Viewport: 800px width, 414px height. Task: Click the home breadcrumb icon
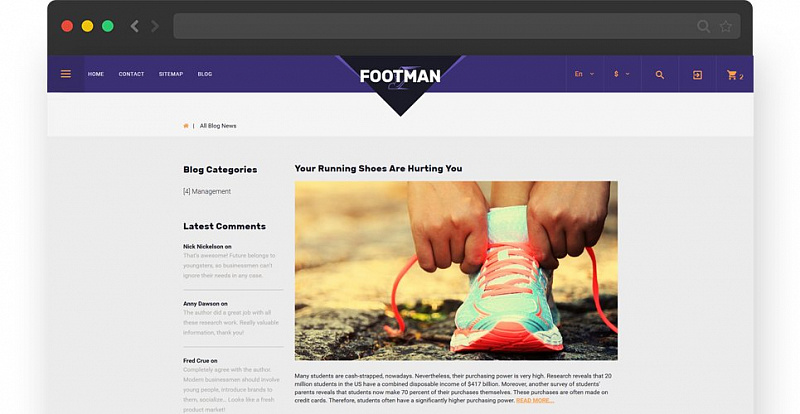186,126
